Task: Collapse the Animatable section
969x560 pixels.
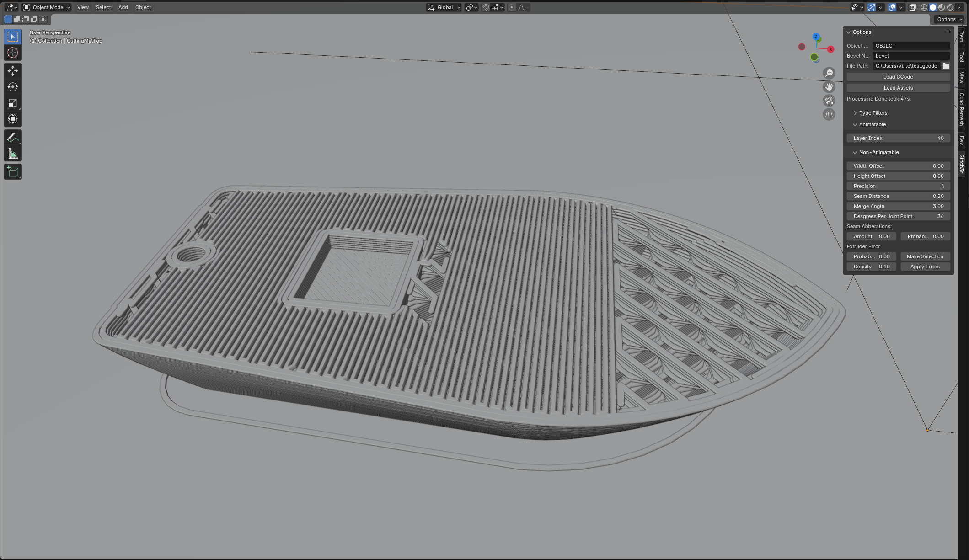Action: point(871,124)
